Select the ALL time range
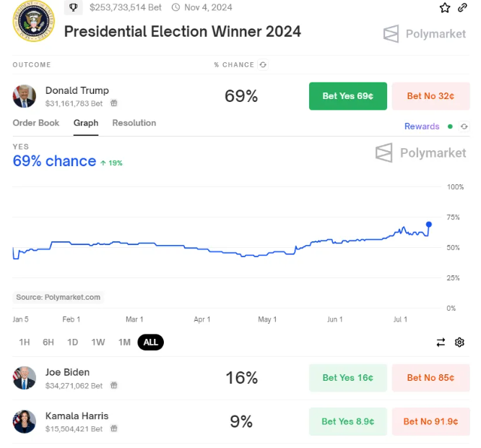Image resolution: width=481 pixels, height=448 pixels. tap(151, 342)
